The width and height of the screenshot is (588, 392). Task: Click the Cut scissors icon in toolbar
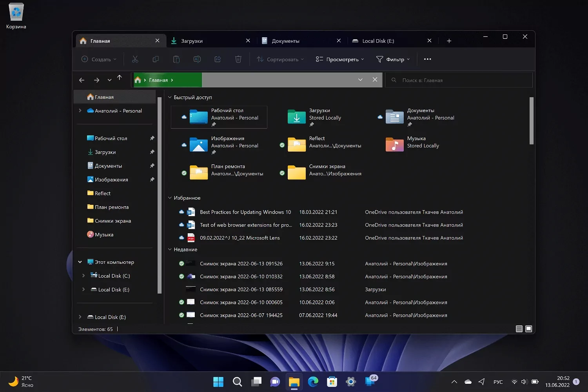(x=135, y=59)
